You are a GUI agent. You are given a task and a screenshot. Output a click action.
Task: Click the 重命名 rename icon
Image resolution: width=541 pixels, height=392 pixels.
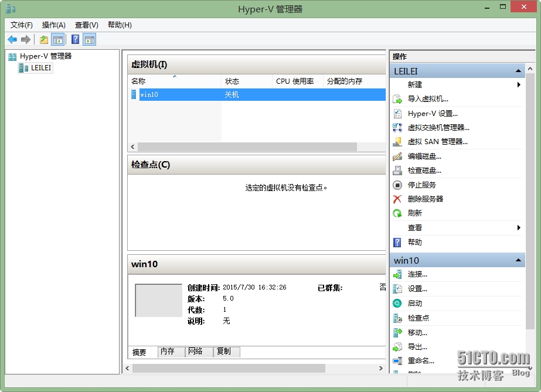tap(397, 361)
